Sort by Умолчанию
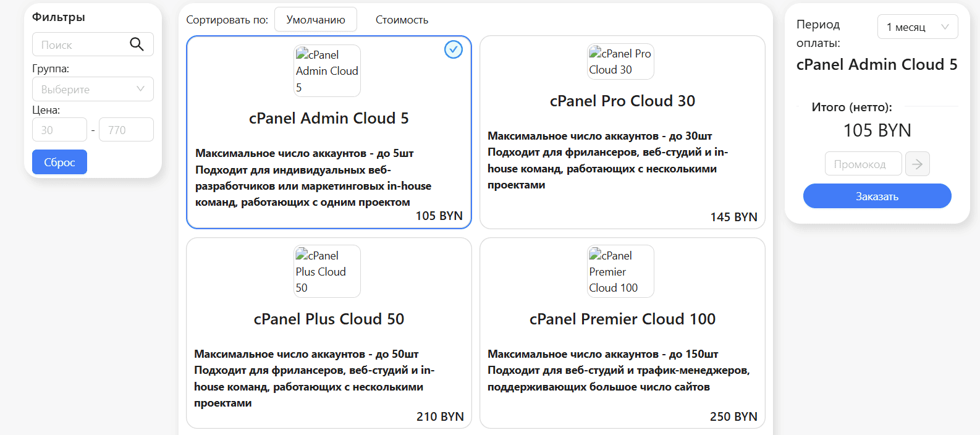 pos(316,19)
